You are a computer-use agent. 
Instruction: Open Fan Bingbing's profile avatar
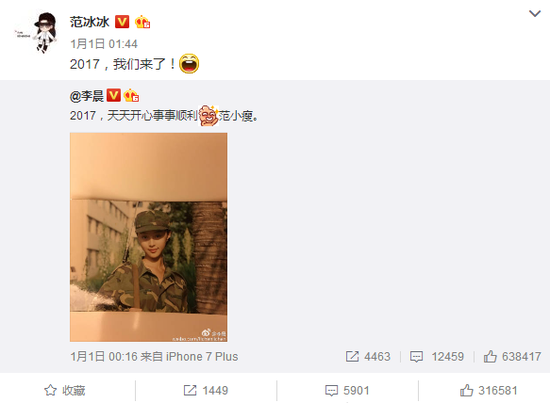point(39,33)
